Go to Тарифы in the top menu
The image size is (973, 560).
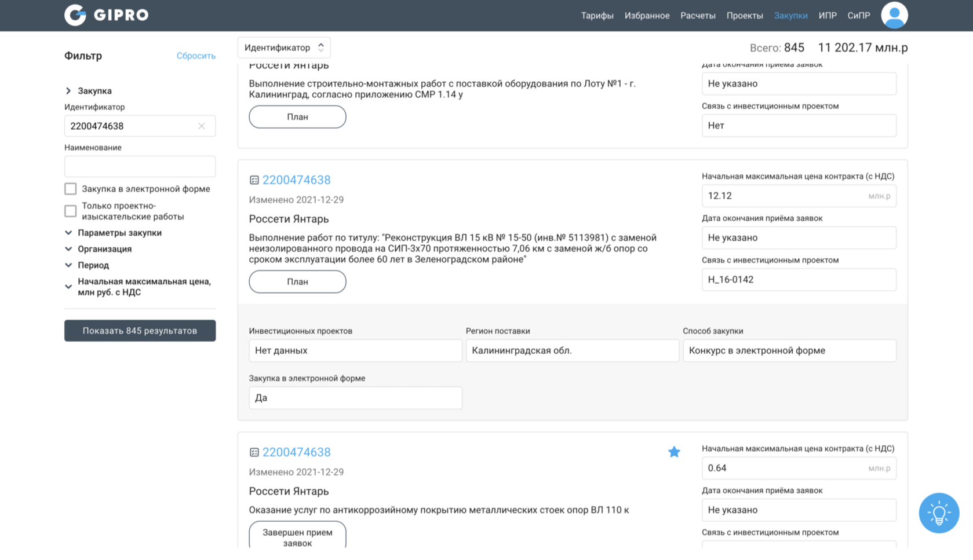pyautogui.click(x=597, y=16)
